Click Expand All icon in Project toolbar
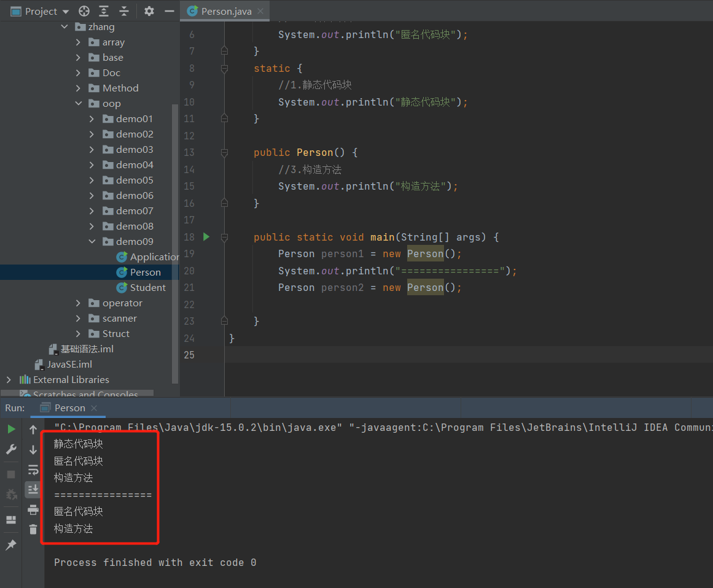Viewport: 713px width, 588px height. click(104, 12)
